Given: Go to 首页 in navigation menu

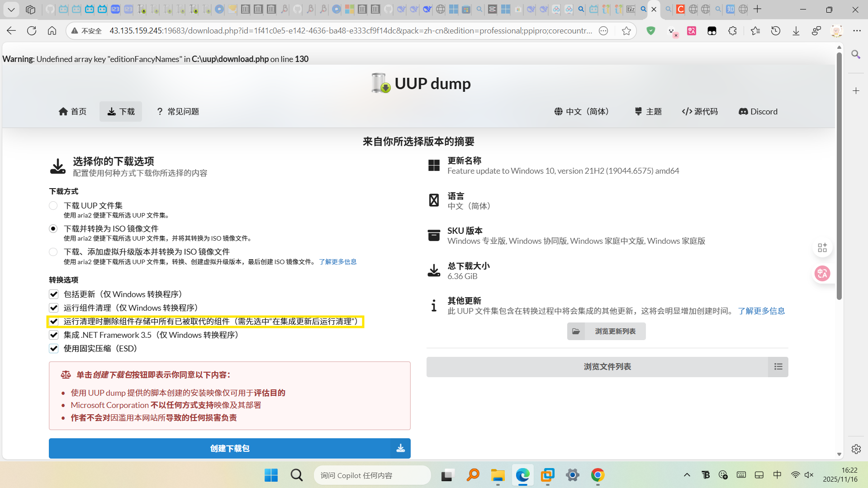Looking at the screenshot, I should [x=72, y=112].
